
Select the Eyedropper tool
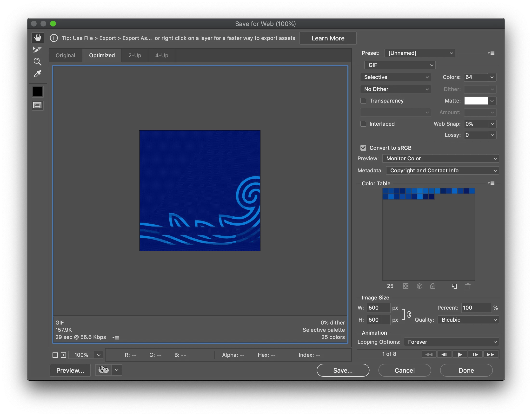37,74
